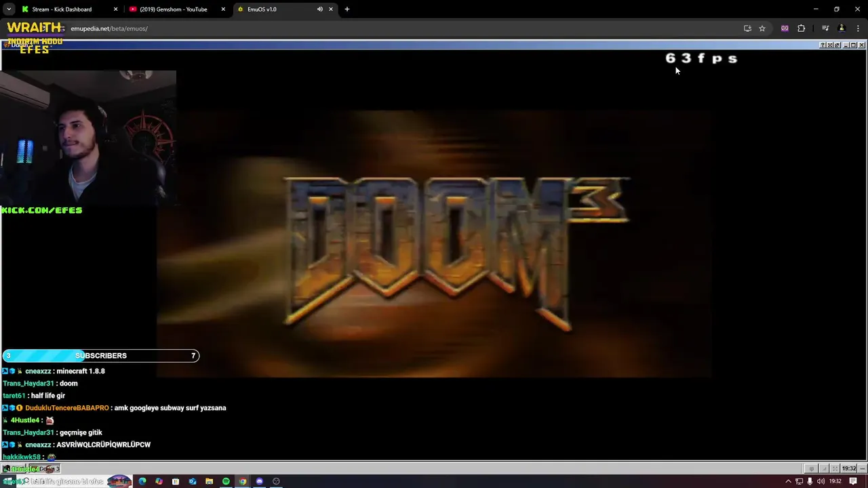Click the microphone icon in system tray
Image resolution: width=868 pixels, height=488 pixels.
pos(810,481)
